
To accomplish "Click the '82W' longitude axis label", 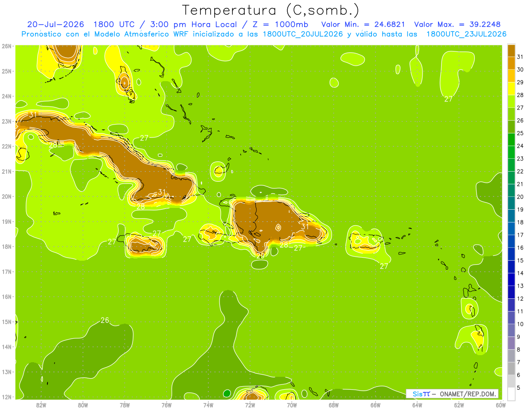I will pyautogui.click(x=41, y=405).
